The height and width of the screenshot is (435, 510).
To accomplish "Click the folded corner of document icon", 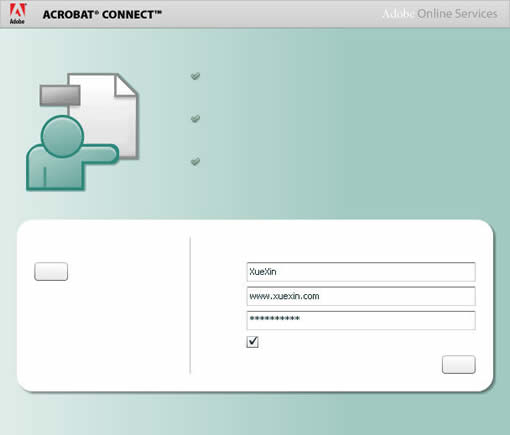I will 125,85.
